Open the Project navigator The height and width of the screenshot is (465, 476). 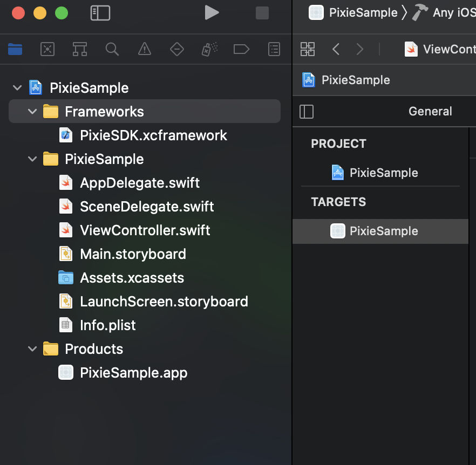(x=15, y=49)
